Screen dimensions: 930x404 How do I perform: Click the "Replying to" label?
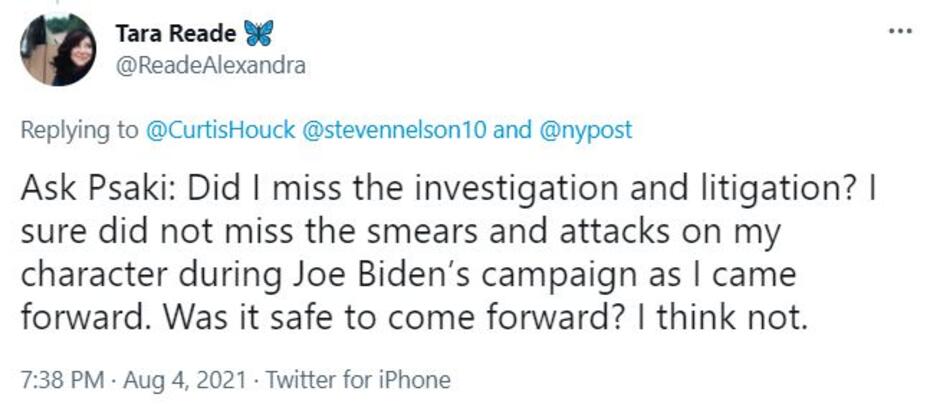82,130
